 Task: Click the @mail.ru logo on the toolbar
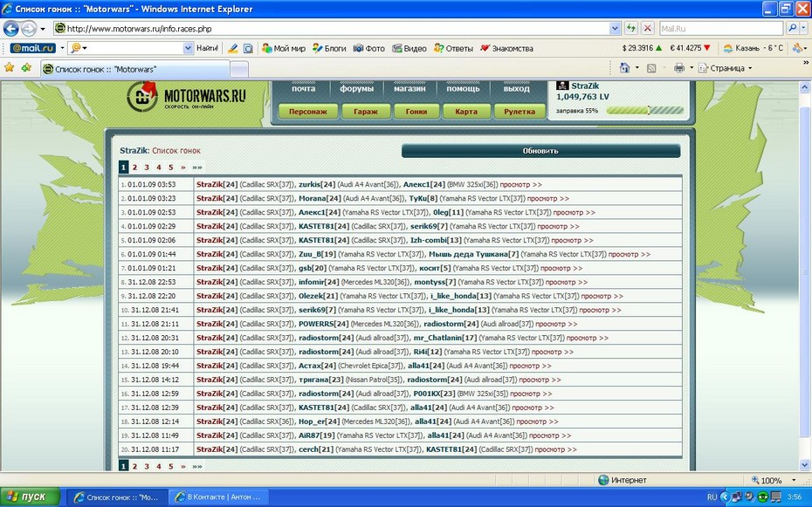tap(33, 48)
